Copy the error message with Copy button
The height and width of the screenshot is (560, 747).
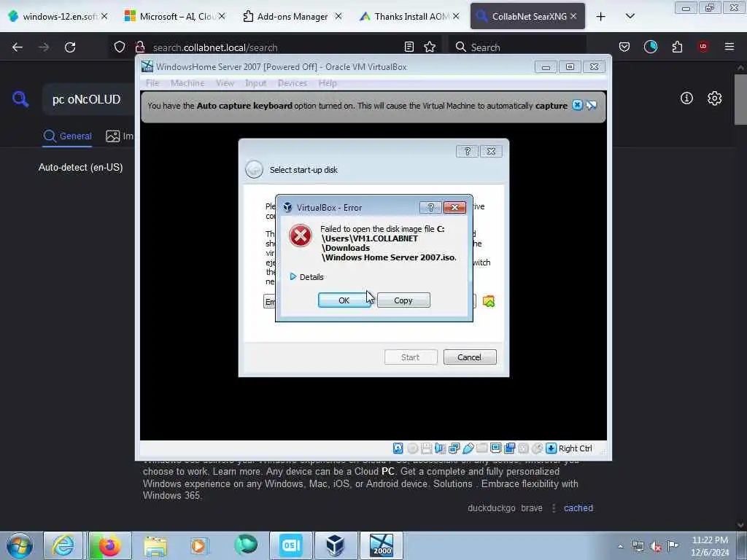[x=403, y=300]
